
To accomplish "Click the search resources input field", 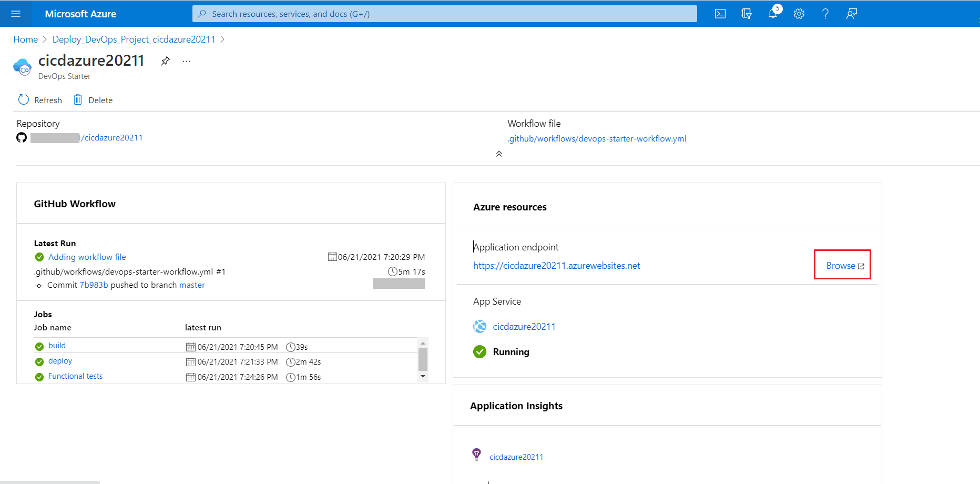I will (x=444, y=14).
